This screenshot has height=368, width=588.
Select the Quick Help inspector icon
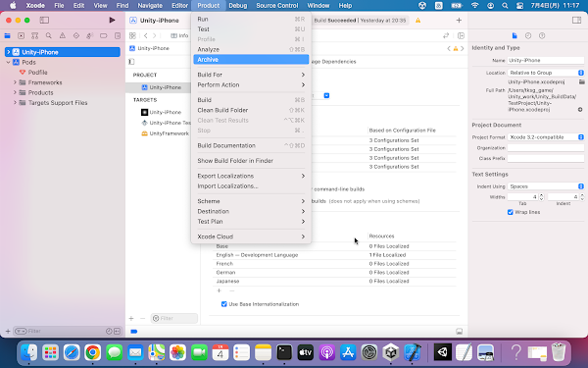[542, 35]
